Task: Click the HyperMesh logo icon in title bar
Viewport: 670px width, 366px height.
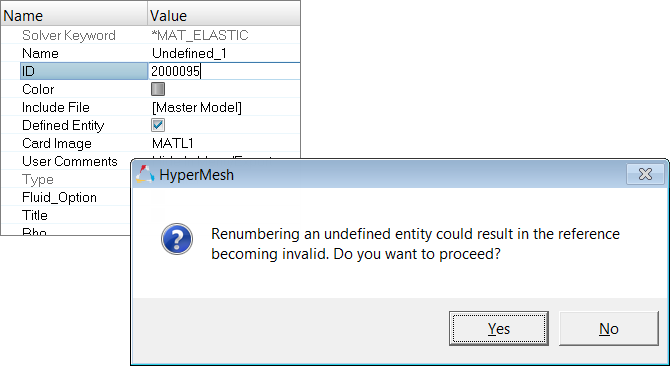Action: click(x=144, y=175)
